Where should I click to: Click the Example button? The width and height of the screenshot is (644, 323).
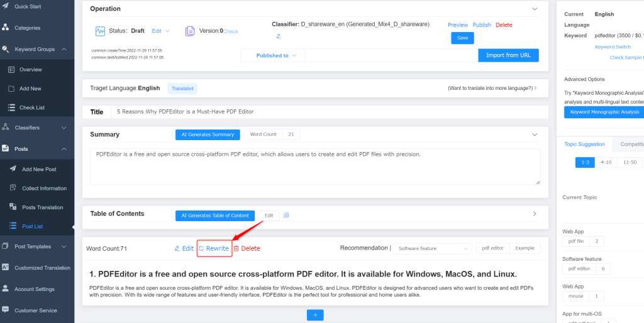tap(525, 248)
